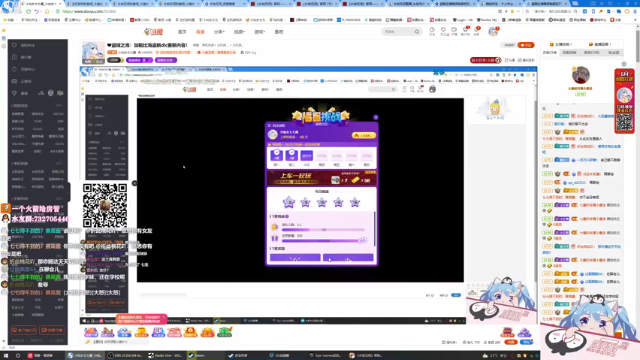The width and height of the screenshot is (640, 360).
Task: Go to the 首页 navigation tab
Action: point(182,32)
